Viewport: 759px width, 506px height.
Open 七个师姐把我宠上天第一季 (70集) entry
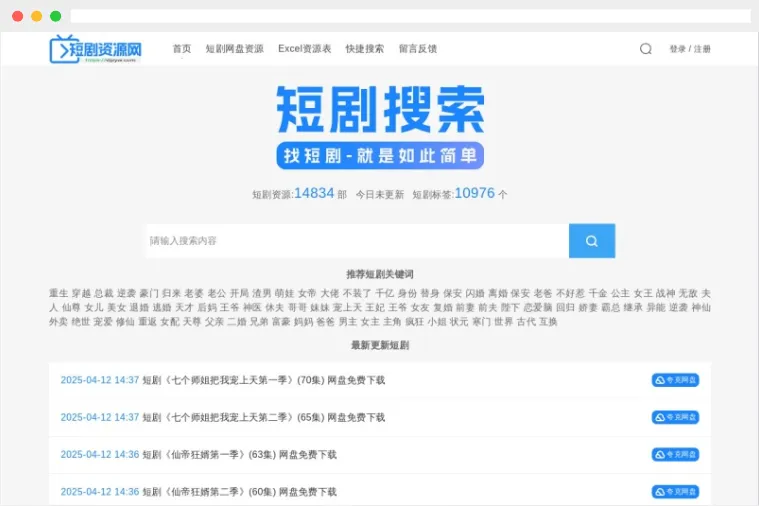264,380
